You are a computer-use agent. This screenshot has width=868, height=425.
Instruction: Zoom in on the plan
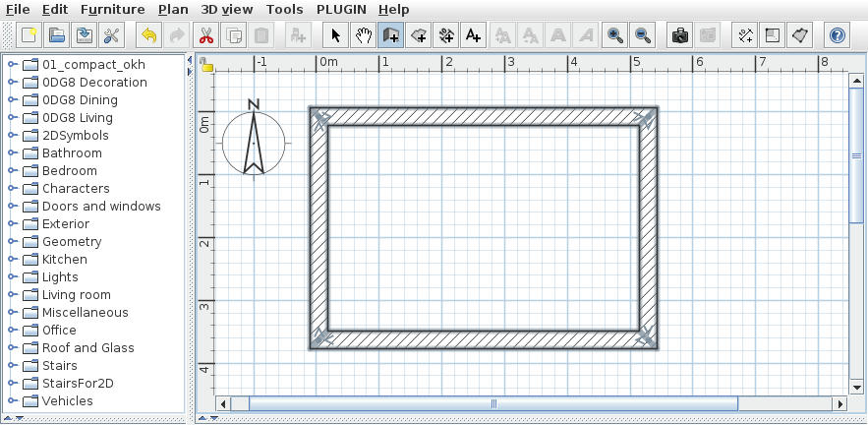pos(615,36)
